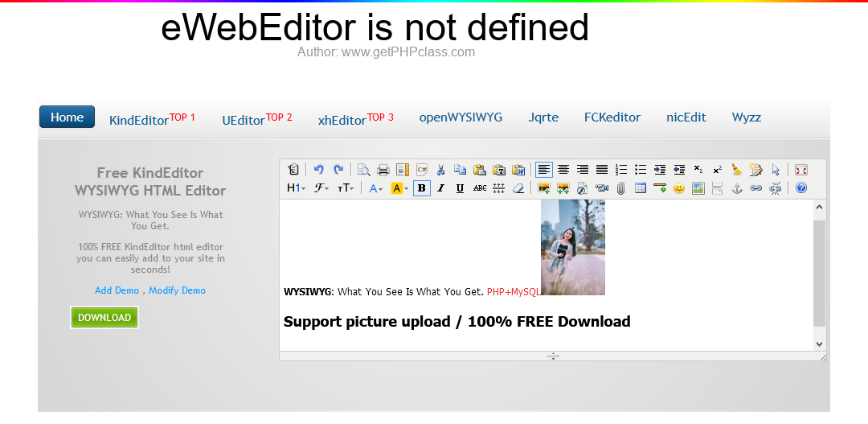The height and width of the screenshot is (424, 868).
Task: Click the Insert multiple images icon
Action: [x=563, y=188]
